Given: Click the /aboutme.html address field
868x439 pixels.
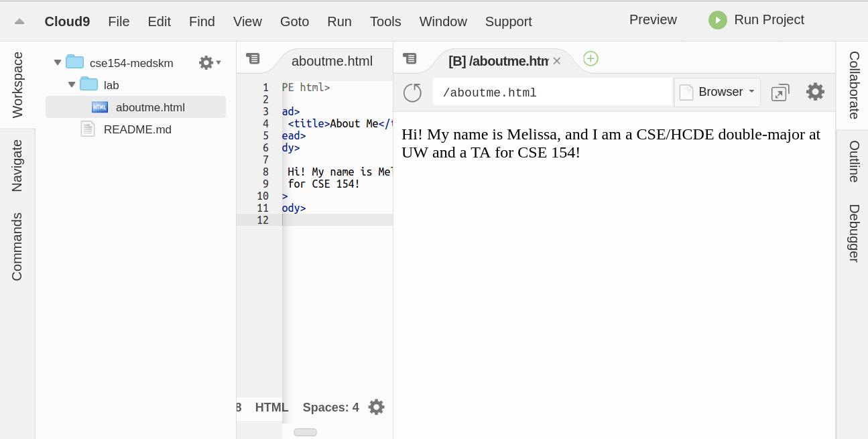Looking at the screenshot, I should tap(552, 92).
